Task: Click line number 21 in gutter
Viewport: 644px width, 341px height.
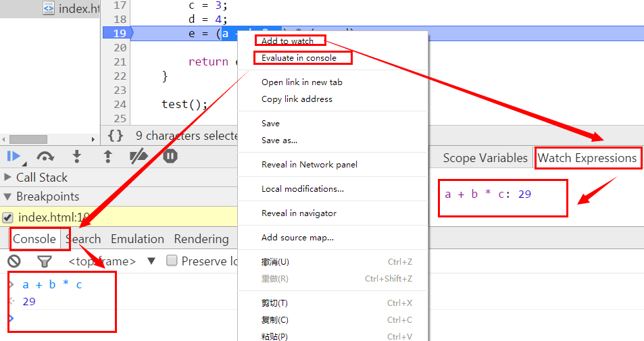Action: tap(120, 62)
